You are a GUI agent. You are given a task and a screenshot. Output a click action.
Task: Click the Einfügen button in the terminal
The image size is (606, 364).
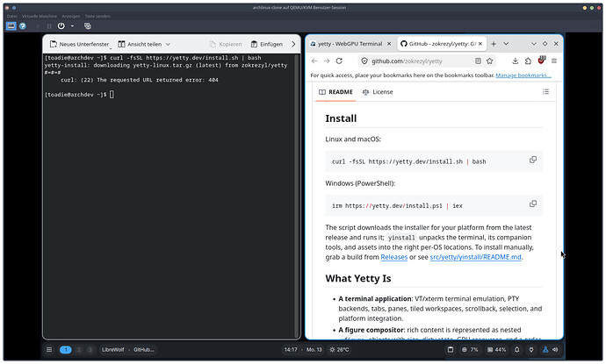point(267,44)
